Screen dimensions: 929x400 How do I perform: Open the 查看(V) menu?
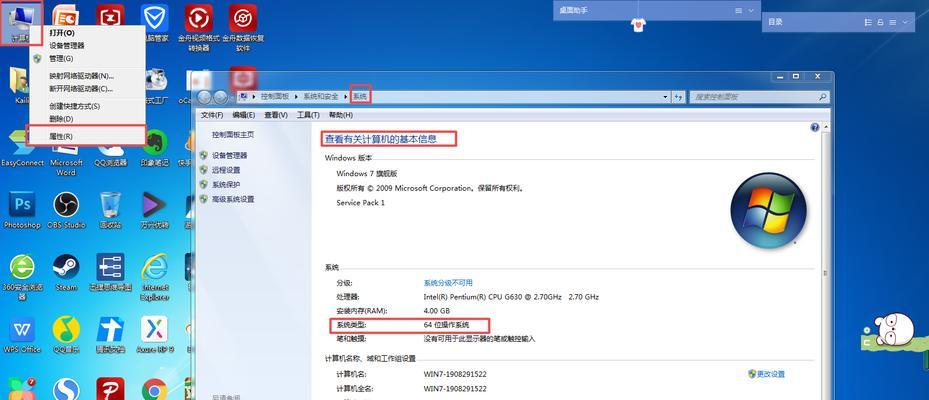coord(276,115)
